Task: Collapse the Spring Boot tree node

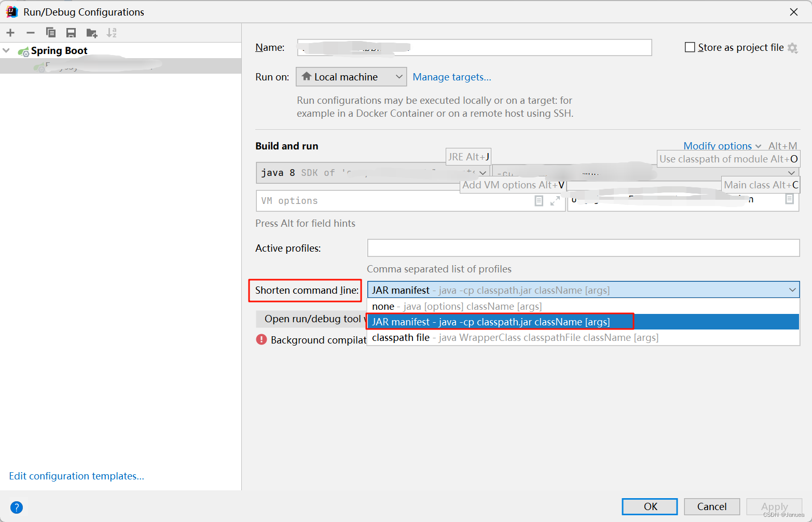Action: coord(6,50)
